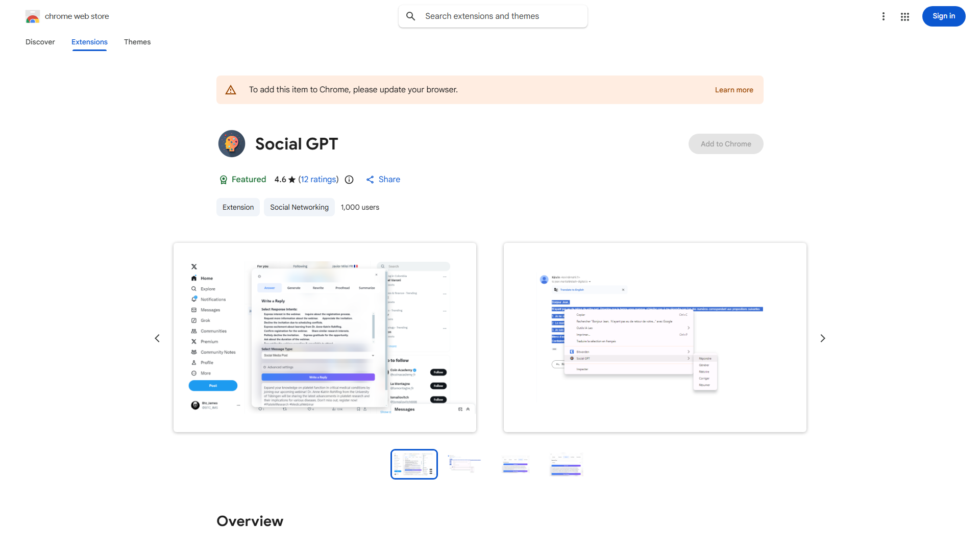980x551 pixels.
Task: Click the Social GPT extension icon
Action: 231,143
